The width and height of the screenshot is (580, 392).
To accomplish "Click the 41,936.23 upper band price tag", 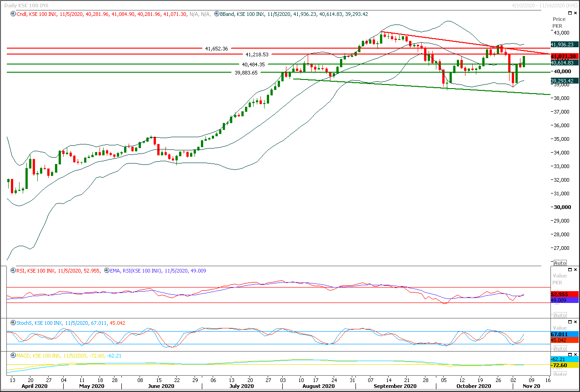I will point(565,45).
